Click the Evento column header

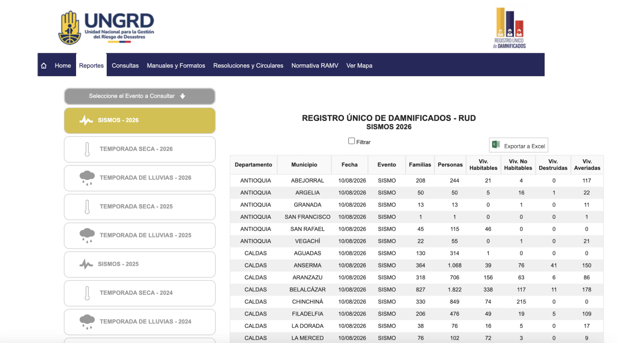click(386, 165)
